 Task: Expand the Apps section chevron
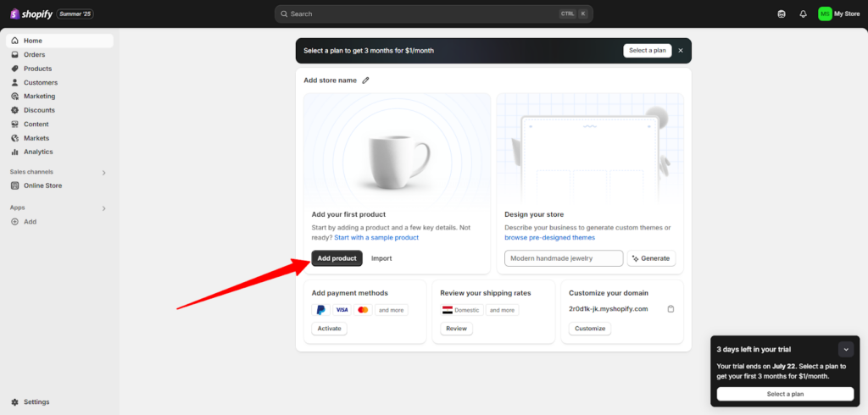point(104,207)
